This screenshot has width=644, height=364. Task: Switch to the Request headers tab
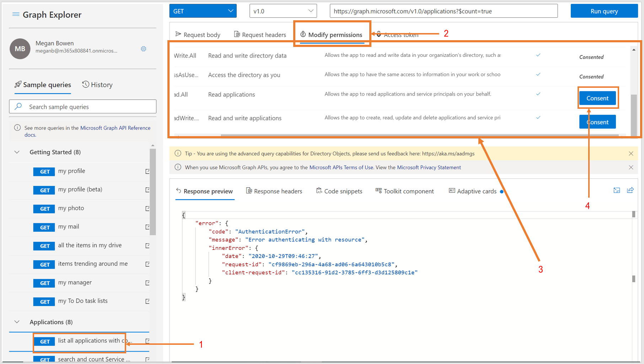260,34
